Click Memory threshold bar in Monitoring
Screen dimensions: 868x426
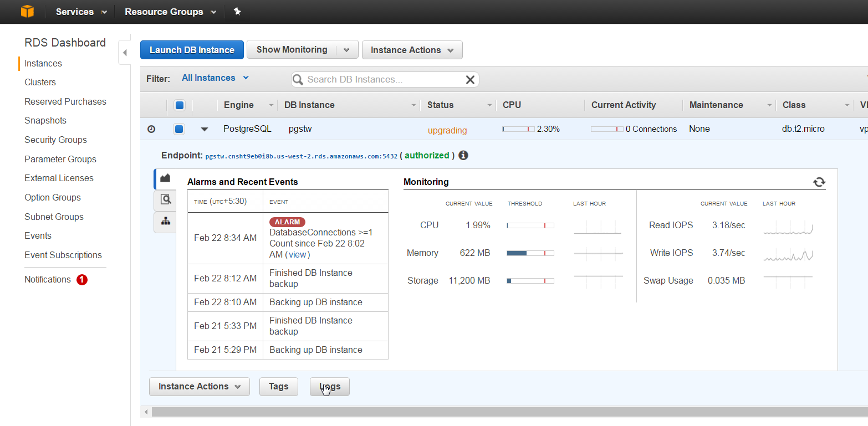coord(530,253)
